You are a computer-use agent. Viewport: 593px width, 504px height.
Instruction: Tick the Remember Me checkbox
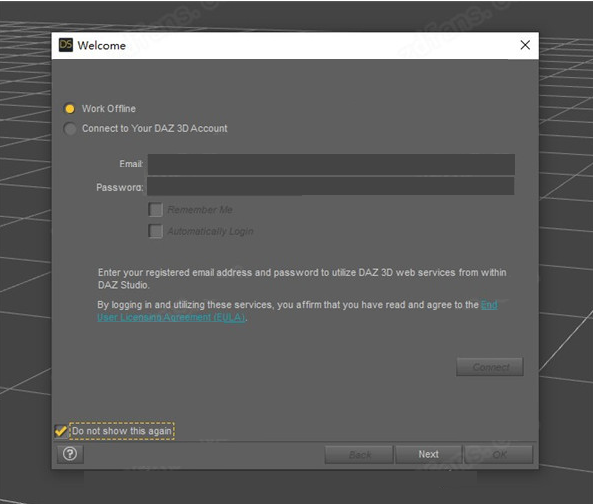coord(155,209)
